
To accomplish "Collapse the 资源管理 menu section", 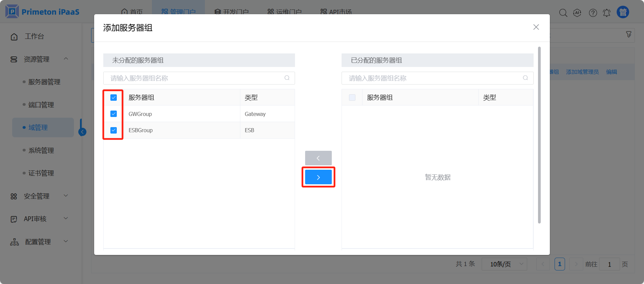I will click(66, 59).
